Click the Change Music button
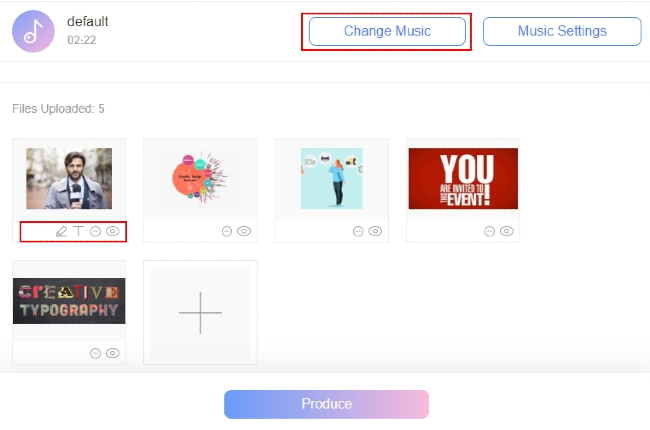Image resolution: width=650 pixels, height=430 pixels. coord(387,31)
